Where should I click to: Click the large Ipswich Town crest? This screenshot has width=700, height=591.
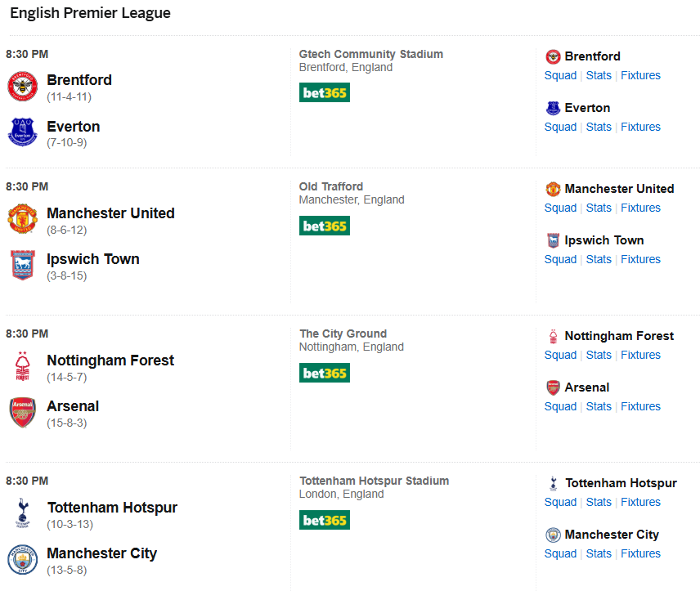coord(23,265)
